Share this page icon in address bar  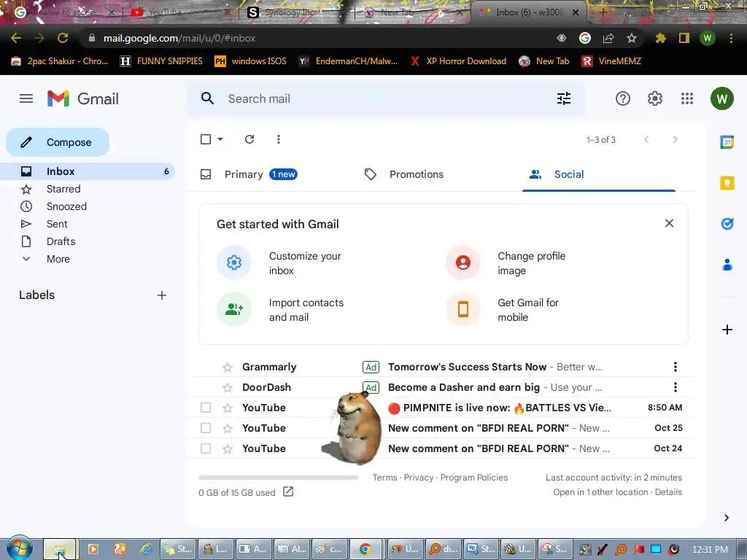[x=608, y=38]
